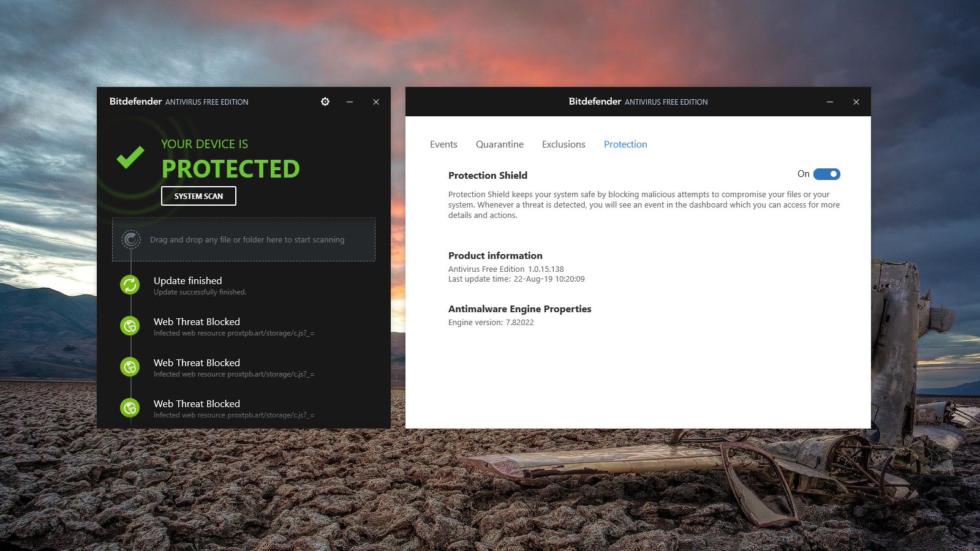The image size is (980, 551).
Task: Switch to the Events tab
Action: click(443, 144)
